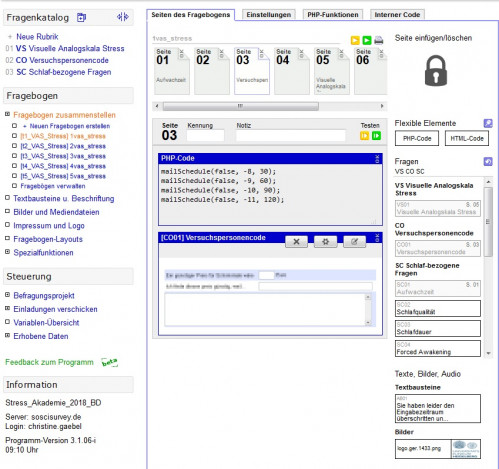Open questionnaire 3vas_stress

63,156
